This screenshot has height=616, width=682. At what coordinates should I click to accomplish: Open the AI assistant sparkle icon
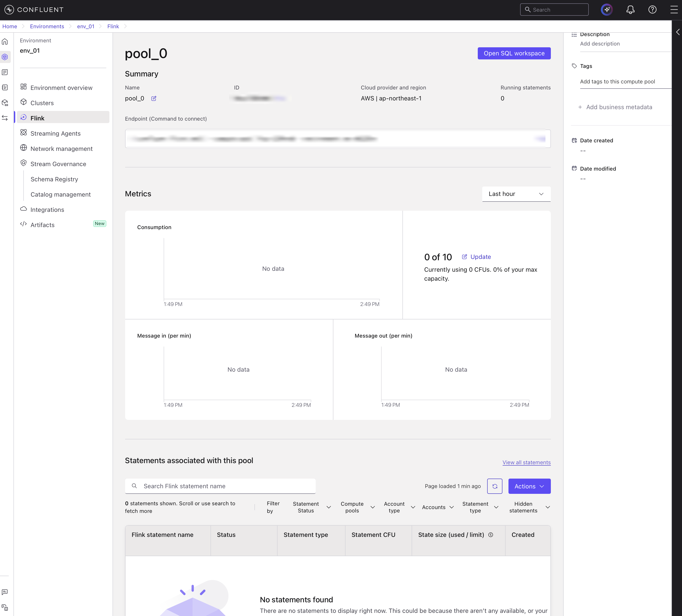tap(607, 9)
